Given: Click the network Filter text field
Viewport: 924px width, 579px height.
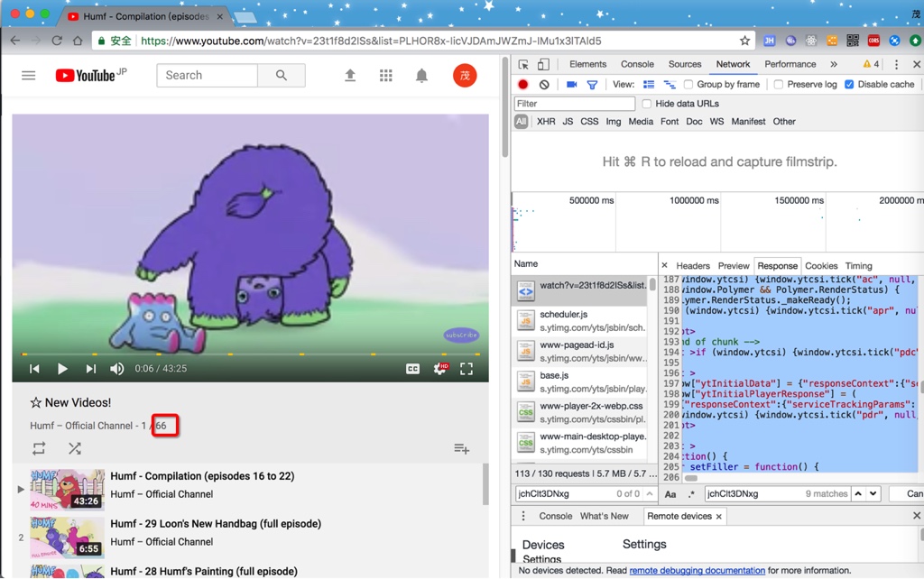Looking at the screenshot, I should point(575,104).
